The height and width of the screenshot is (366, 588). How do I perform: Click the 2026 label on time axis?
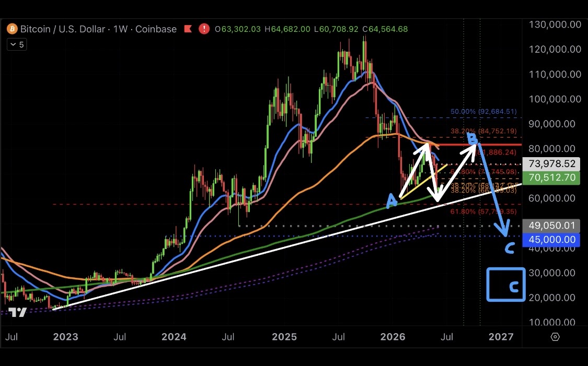[393, 337]
